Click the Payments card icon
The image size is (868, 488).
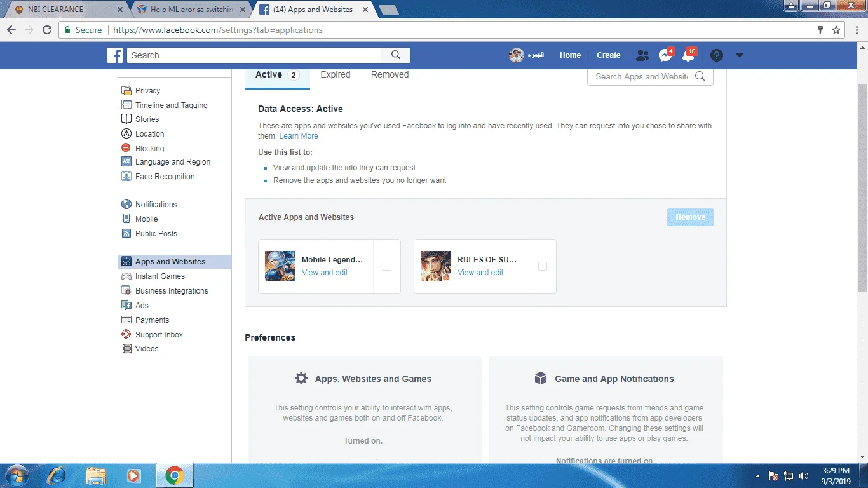click(126, 320)
